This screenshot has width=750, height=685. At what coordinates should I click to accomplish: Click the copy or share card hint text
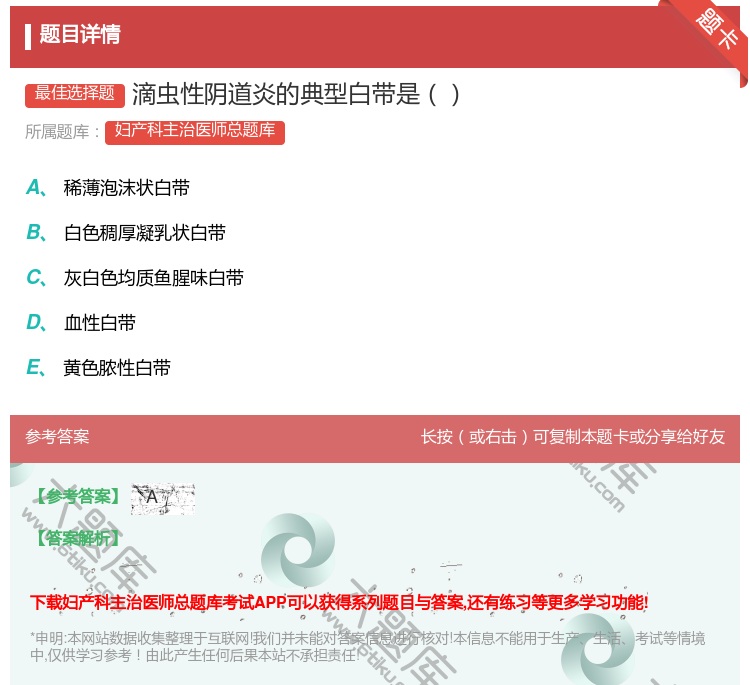[x=572, y=437]
